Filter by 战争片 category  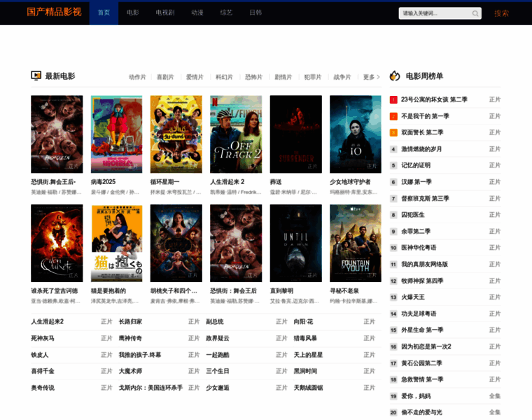coord(342,77)
